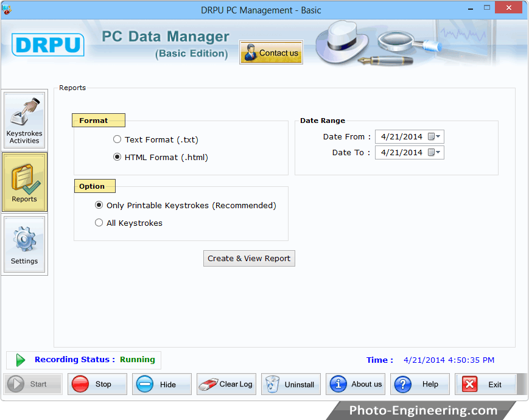Viewport: 529px width, 420px height.
Task: Click the 'Running' status text
Action: click(138, 360)
